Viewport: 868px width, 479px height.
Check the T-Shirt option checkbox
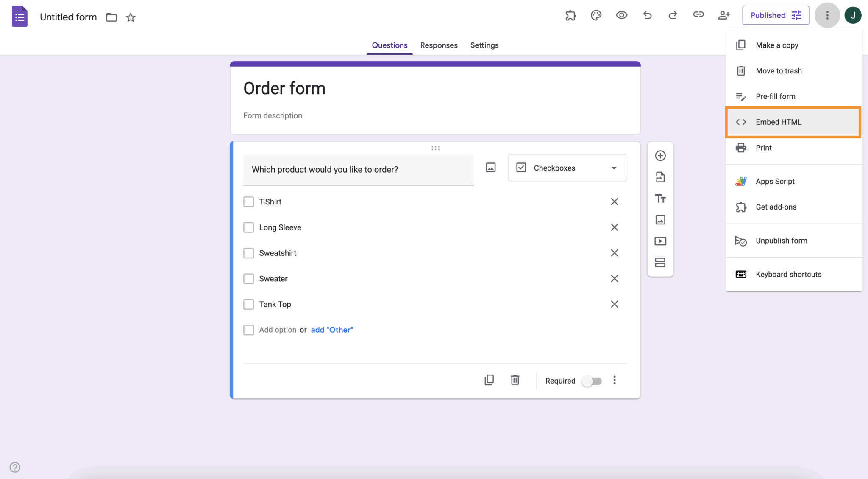(248, 202)
